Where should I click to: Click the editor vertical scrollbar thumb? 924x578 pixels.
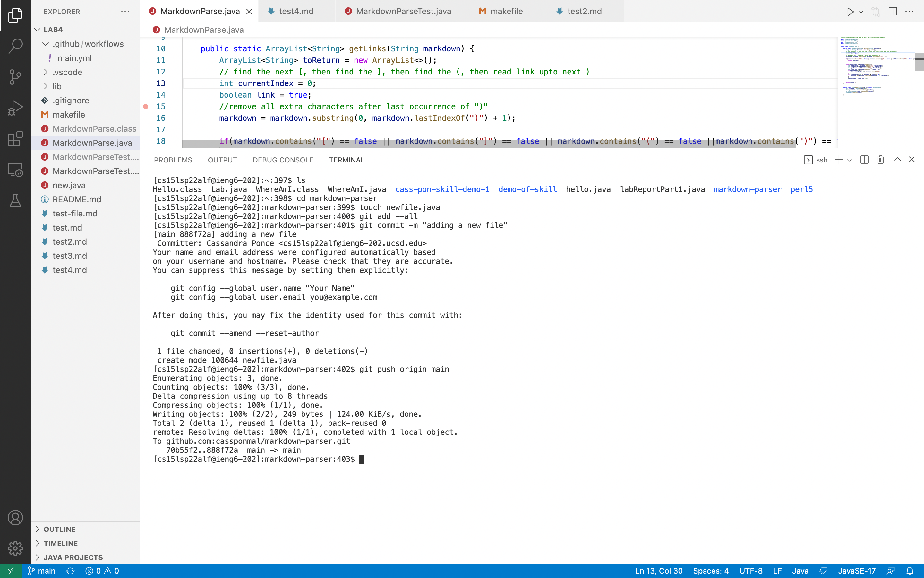[920, 61]
